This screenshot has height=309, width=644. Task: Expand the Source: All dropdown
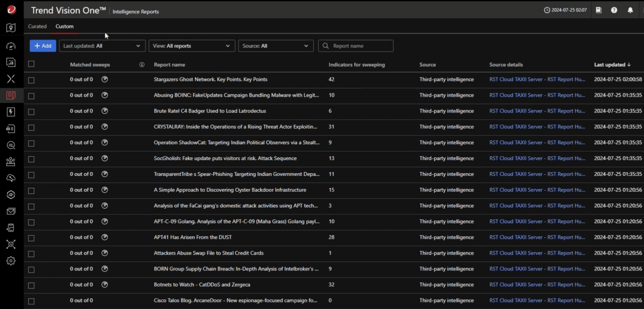coord(275,46)
